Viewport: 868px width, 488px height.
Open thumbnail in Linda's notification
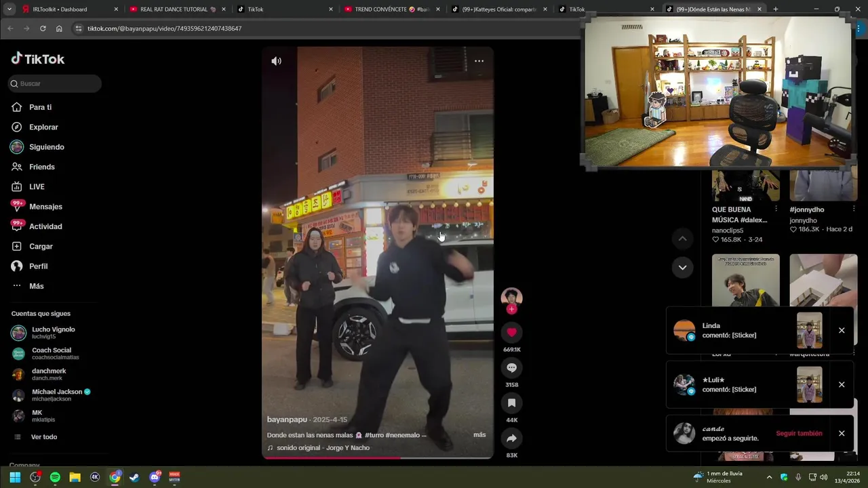(810, 331)
